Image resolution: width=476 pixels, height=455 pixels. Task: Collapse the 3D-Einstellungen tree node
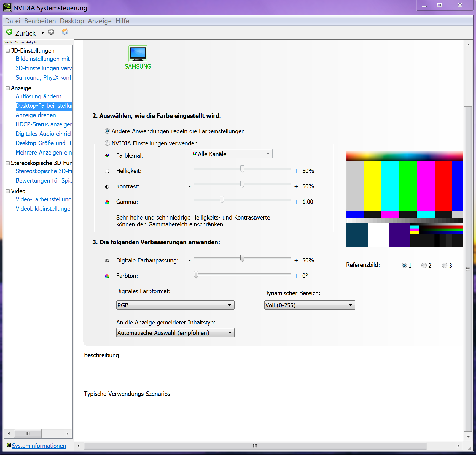(x=8, y=51)
